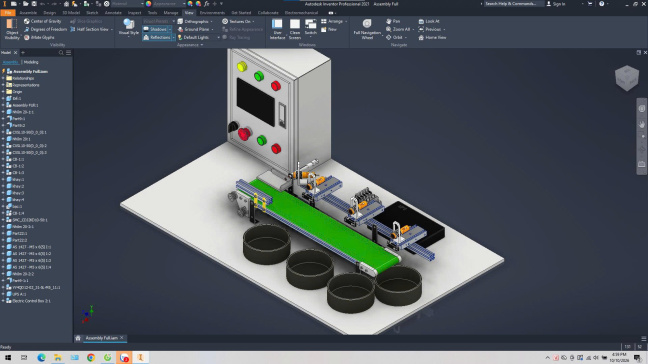648x364 pixels.
Task: Click the User Interface button
Action: [277, 29]
